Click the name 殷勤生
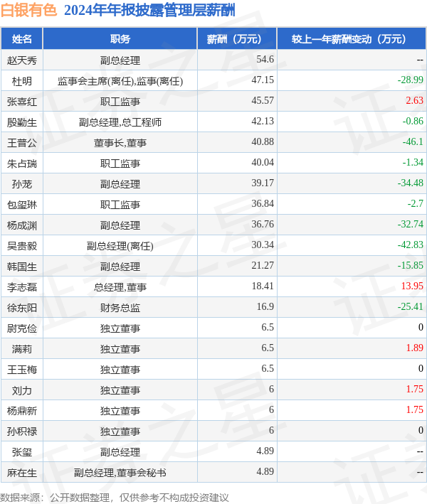Image resolution: width=427 pixels, height=504 pixels. [x=22, y=122]
